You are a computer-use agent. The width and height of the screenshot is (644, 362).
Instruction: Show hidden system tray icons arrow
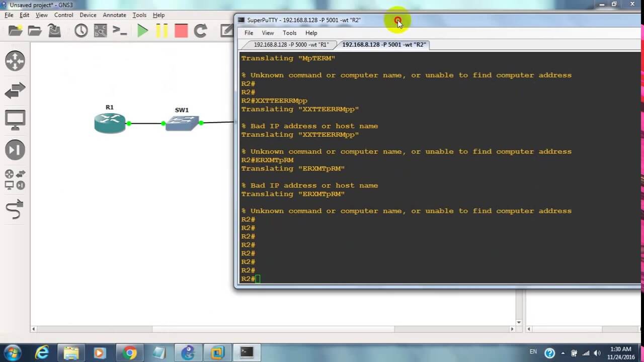563,353
